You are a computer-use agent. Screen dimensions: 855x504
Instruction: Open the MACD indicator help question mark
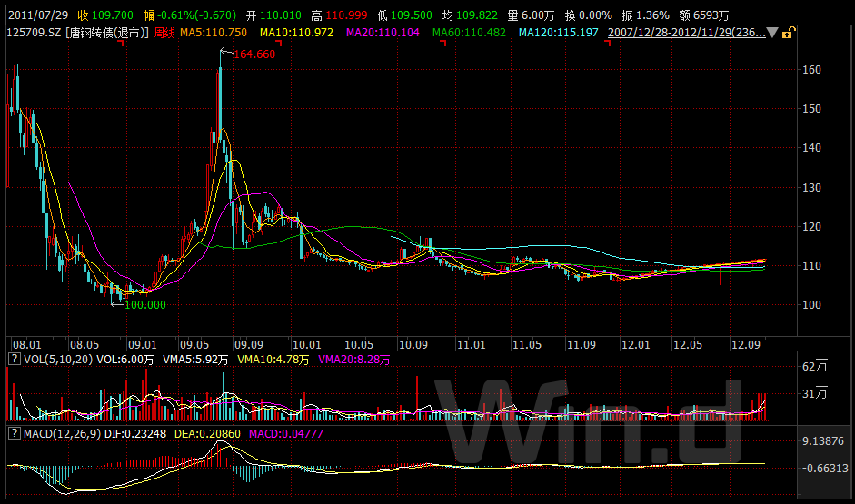(x=13, y=434)
